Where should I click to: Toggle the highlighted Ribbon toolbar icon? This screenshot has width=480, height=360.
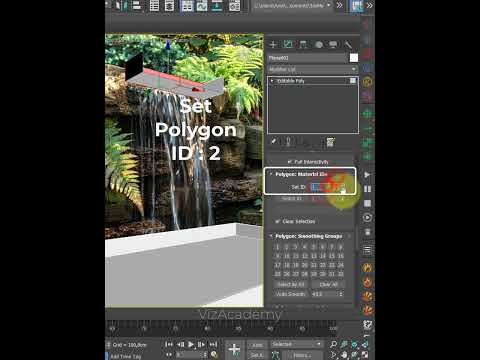click(187, 6)
